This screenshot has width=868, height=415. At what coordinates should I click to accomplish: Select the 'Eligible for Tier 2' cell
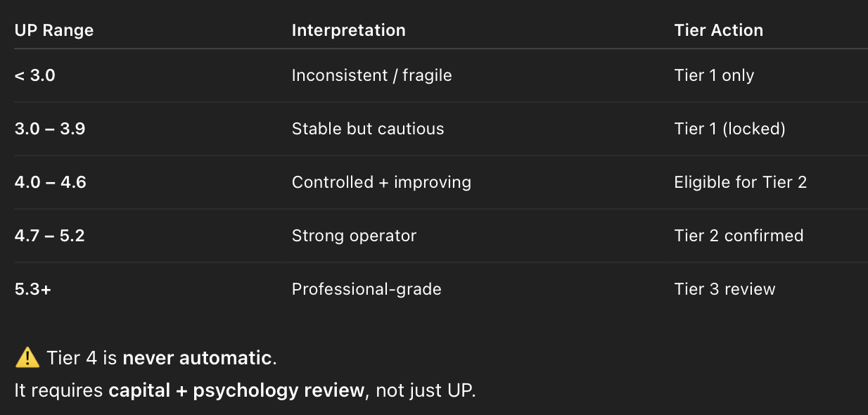click(740, 182)
